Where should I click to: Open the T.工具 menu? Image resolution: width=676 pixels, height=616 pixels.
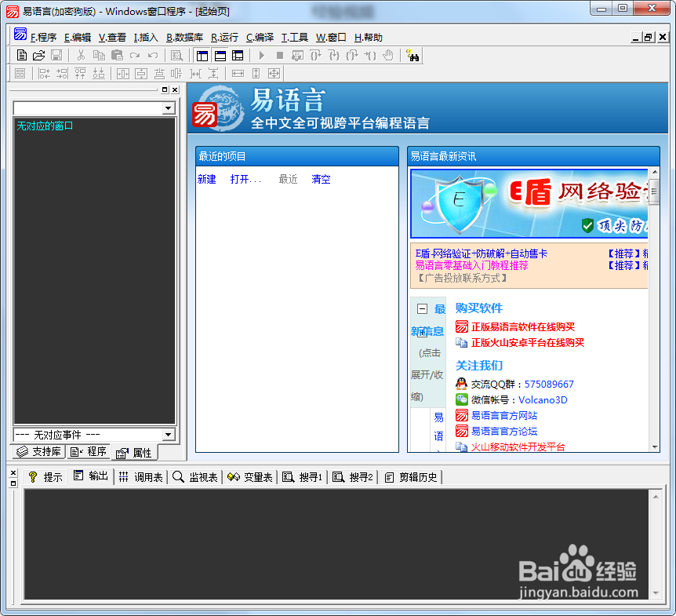295,38
